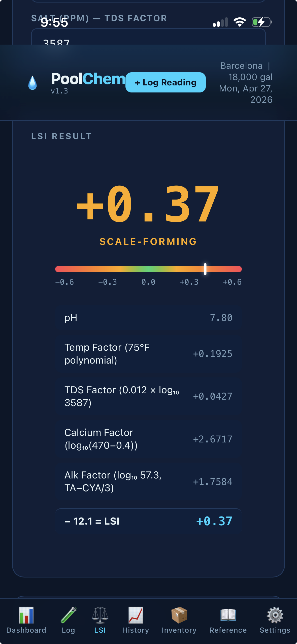The image size is (297, 644).
Task: Tap the PoolChem water droplet logo
Action: coord(33,83)
